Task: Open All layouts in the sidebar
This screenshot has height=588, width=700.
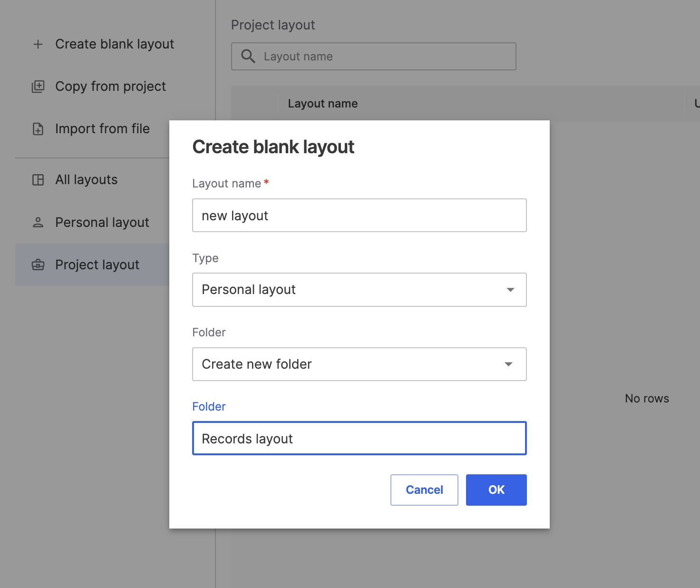Action: point(87,180)
